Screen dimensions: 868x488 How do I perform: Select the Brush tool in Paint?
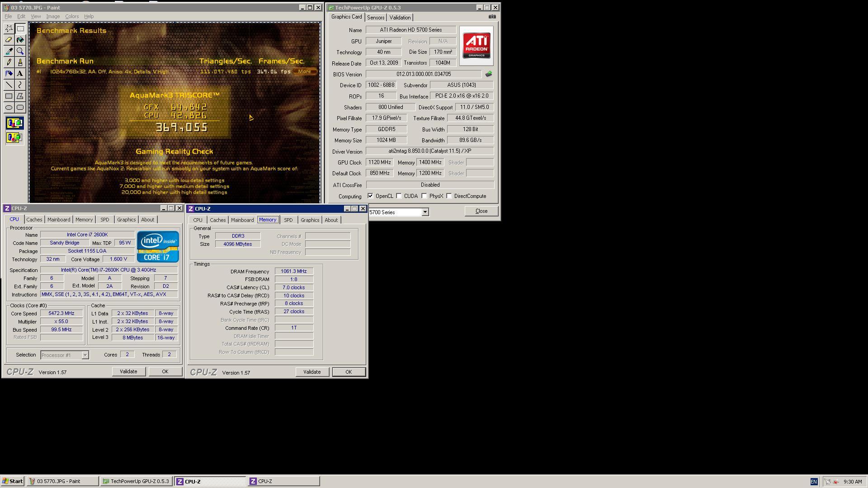20,62
